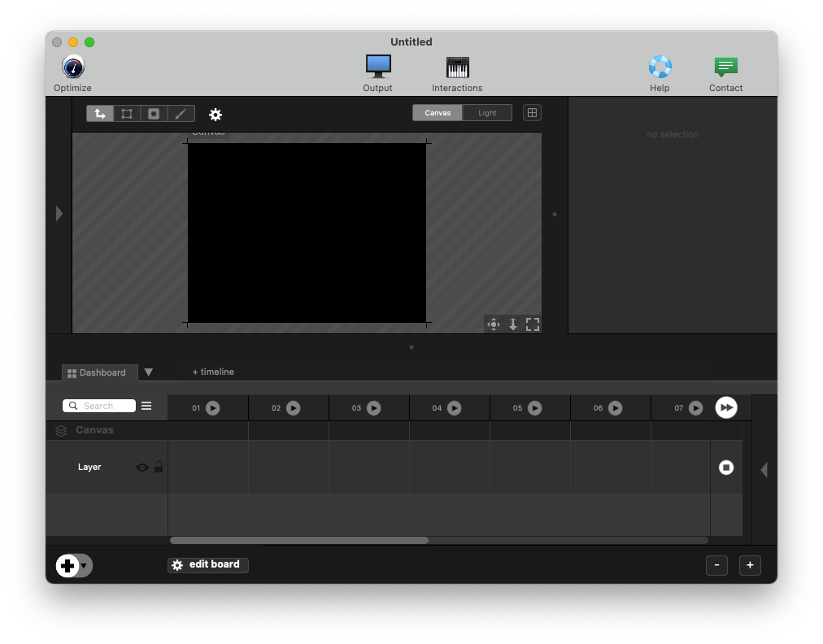Select the rectangle corner-edit tool
This screenshot has width=823, height=644.
127,113
